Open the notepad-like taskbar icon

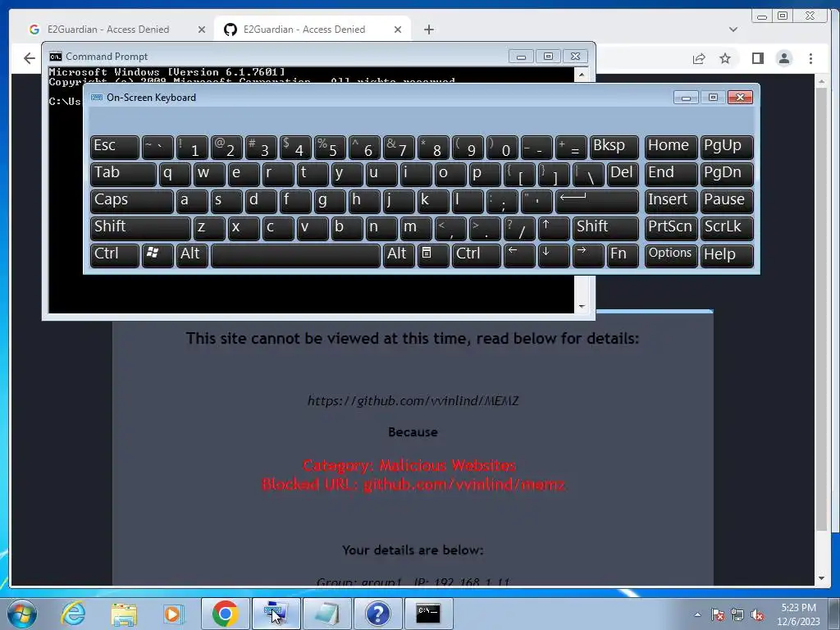[x=326, y=614]
